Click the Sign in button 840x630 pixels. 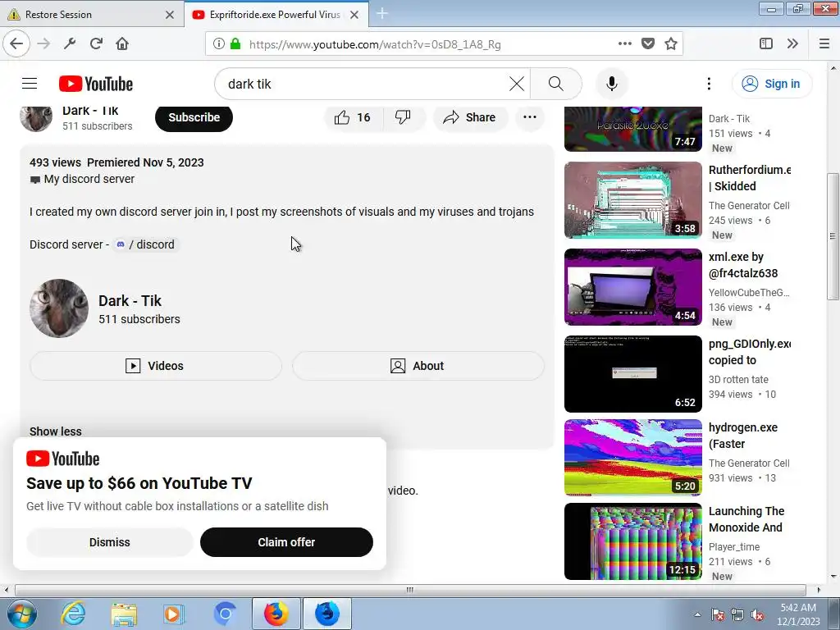click(772, 84)
